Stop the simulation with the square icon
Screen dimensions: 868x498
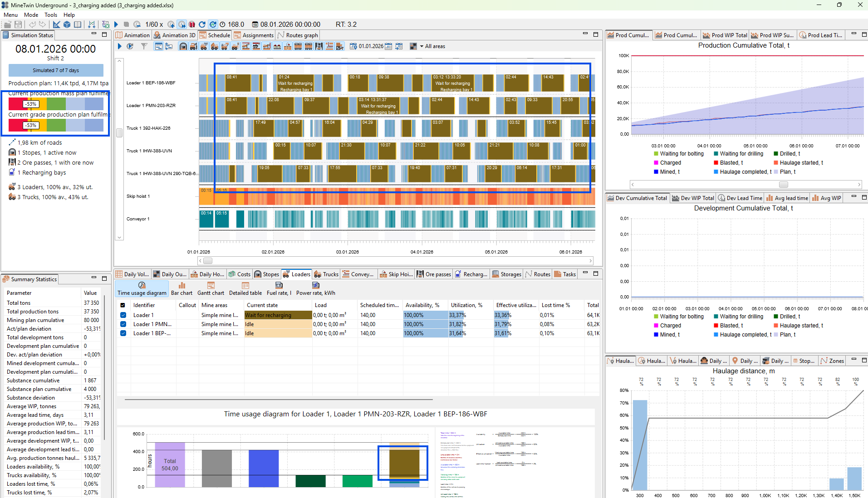pos(127,24)
